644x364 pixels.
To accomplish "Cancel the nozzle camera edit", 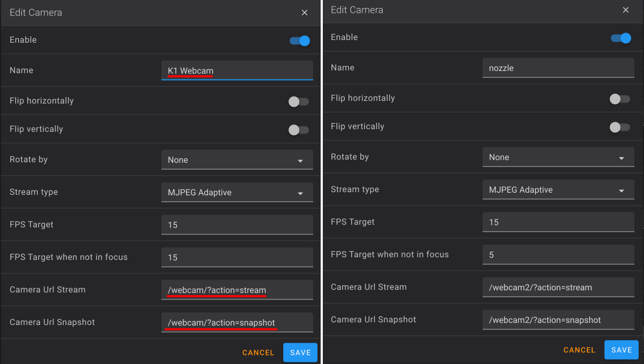I will coord(579,350).
